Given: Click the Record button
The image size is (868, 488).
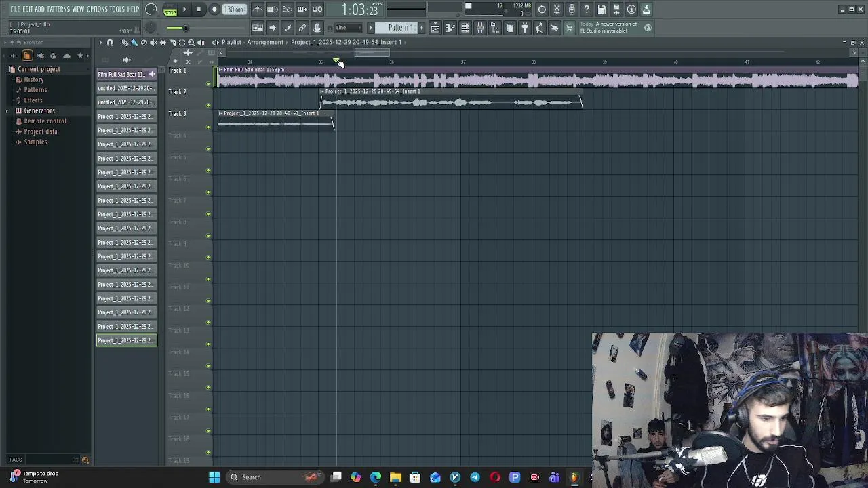Looking at the screenshot, I should pos(214,9).
